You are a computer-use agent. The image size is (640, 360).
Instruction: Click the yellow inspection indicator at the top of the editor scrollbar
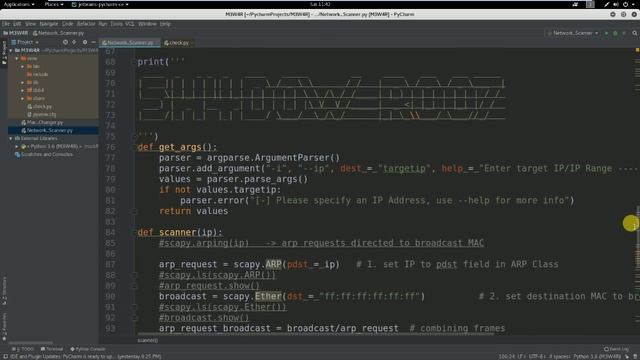(637, 50)
